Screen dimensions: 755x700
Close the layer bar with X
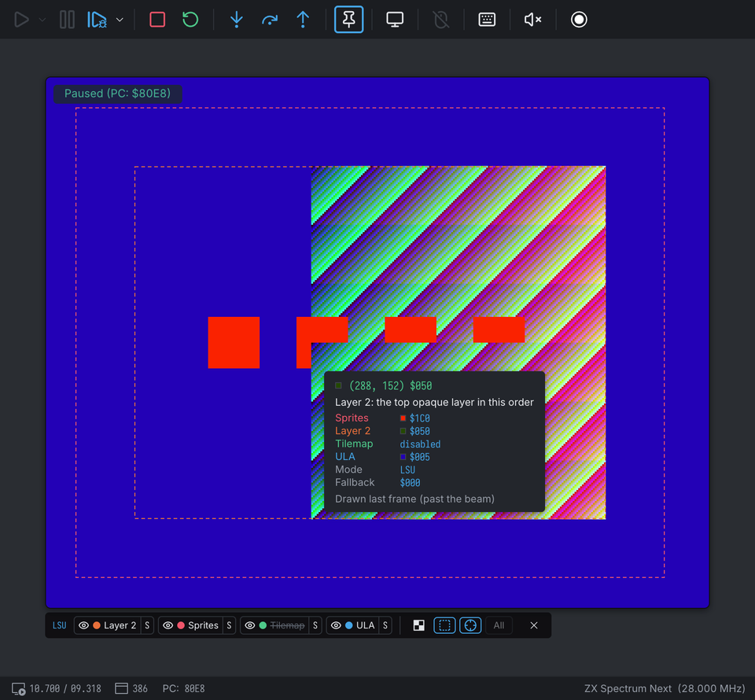(534, 625)
